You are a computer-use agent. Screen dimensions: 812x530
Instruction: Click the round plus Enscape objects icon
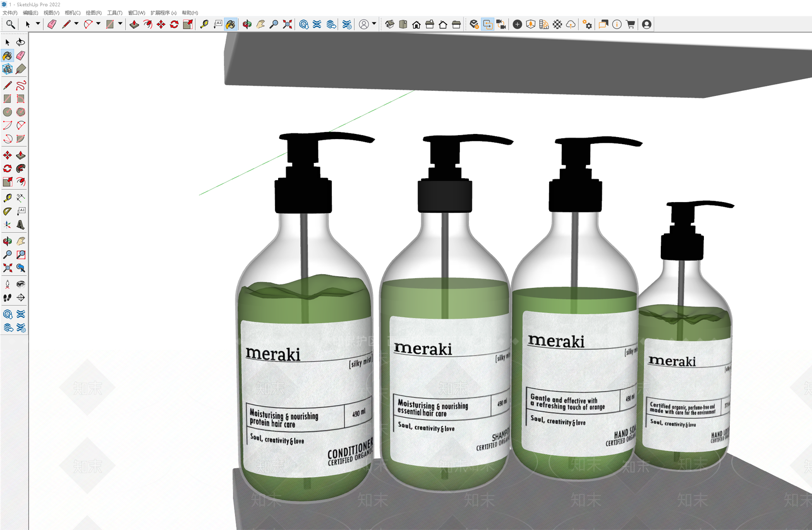tap(517, 24)
